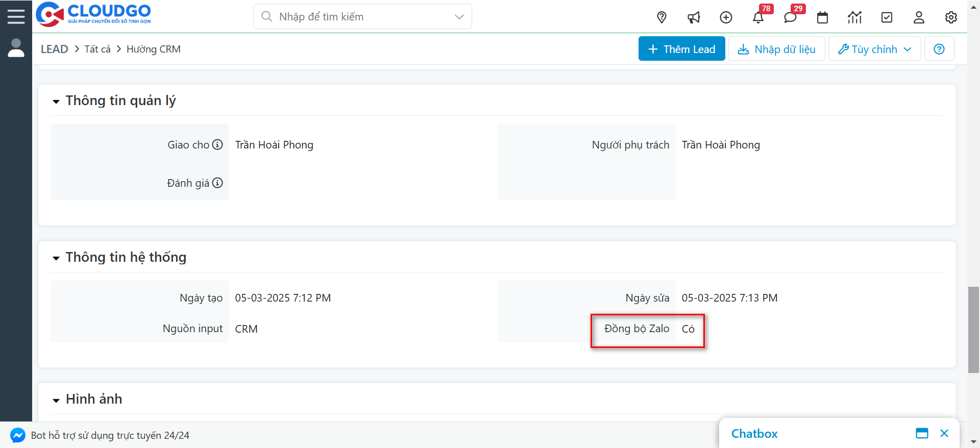Click the quick create plus icon
980x448 pixels.
(726, 17)
